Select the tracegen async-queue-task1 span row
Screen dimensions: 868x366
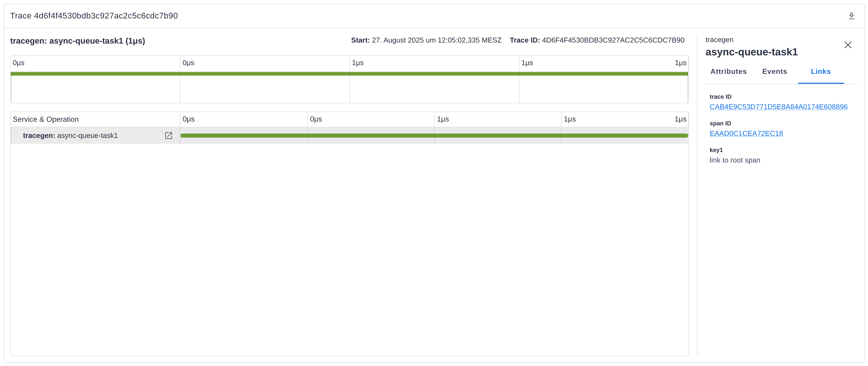70,136
